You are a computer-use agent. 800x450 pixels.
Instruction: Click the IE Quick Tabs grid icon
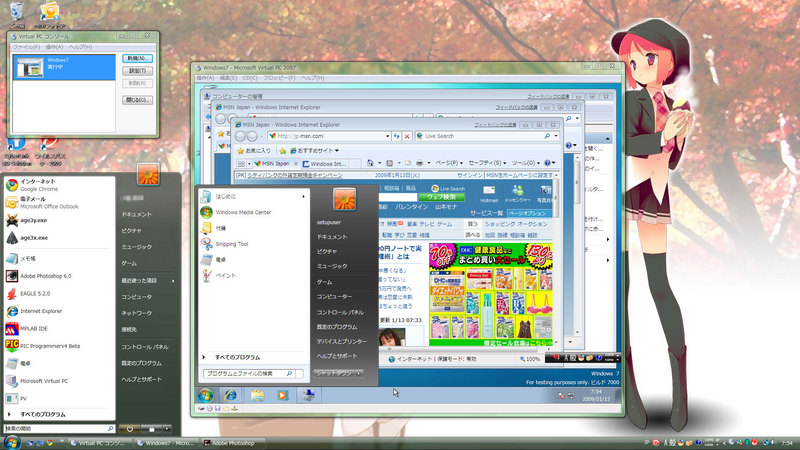(x=241, y=164)
